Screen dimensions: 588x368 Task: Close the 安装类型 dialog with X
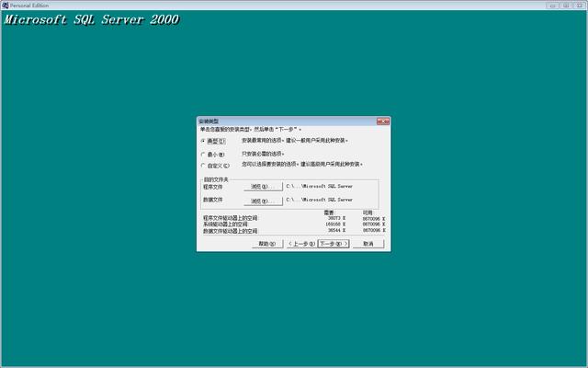[x=383, y=121]
